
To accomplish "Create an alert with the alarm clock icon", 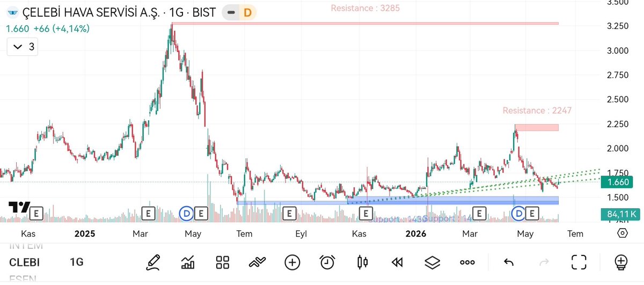I will (327, 262).
